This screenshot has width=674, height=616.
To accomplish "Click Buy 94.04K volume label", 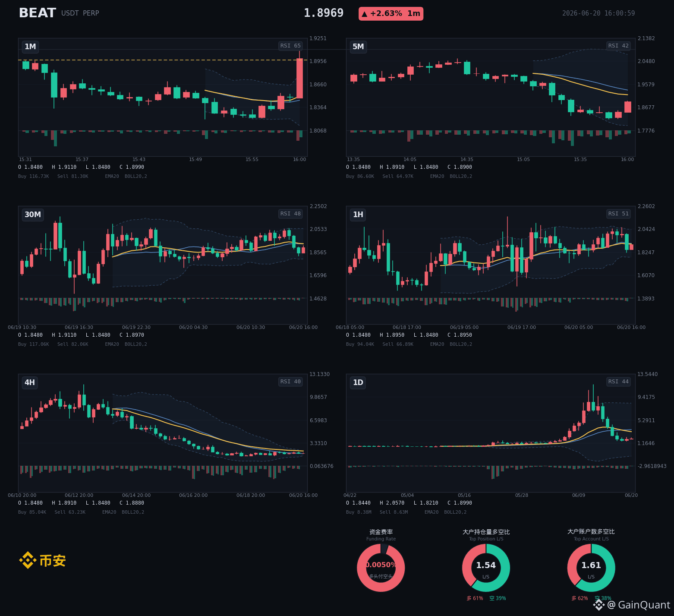I will click(x=360, y=344).
